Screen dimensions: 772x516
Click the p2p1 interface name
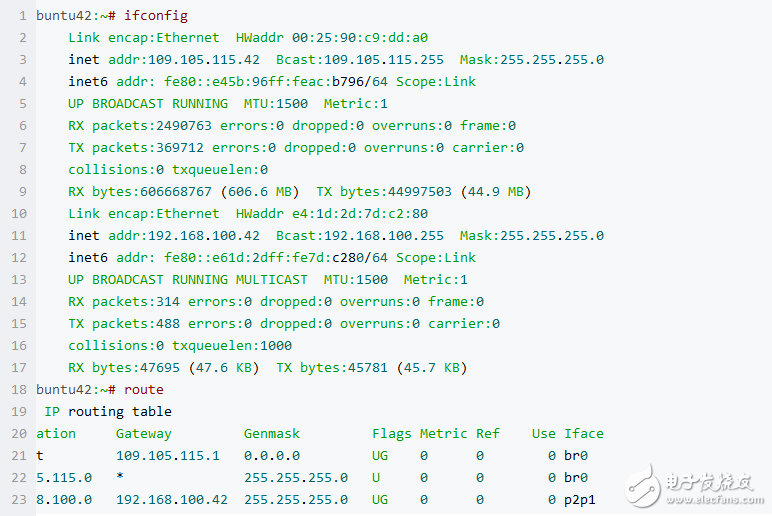[579, 500]
